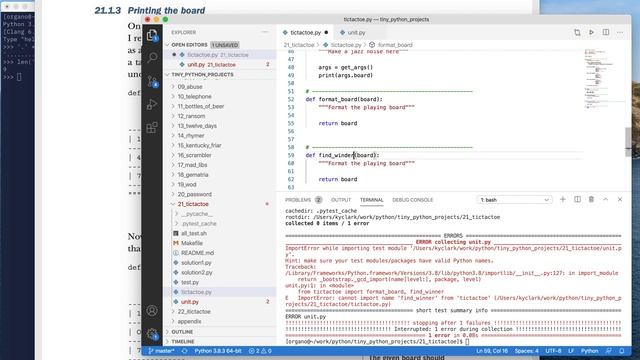640x360 pixels.
Task: Change end of line sequence LF
Action: click(571, 351)
